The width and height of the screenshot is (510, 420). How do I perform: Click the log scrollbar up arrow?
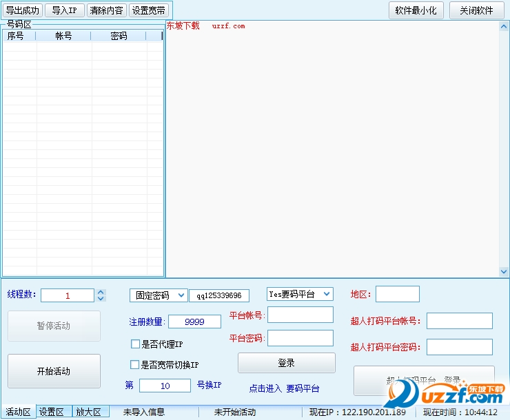(504, 27)
